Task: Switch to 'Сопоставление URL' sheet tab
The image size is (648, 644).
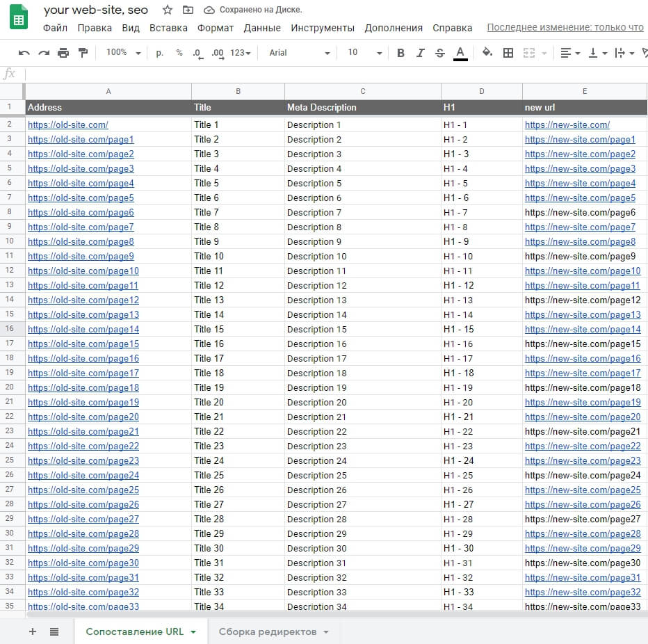Action: coord(134,631)
